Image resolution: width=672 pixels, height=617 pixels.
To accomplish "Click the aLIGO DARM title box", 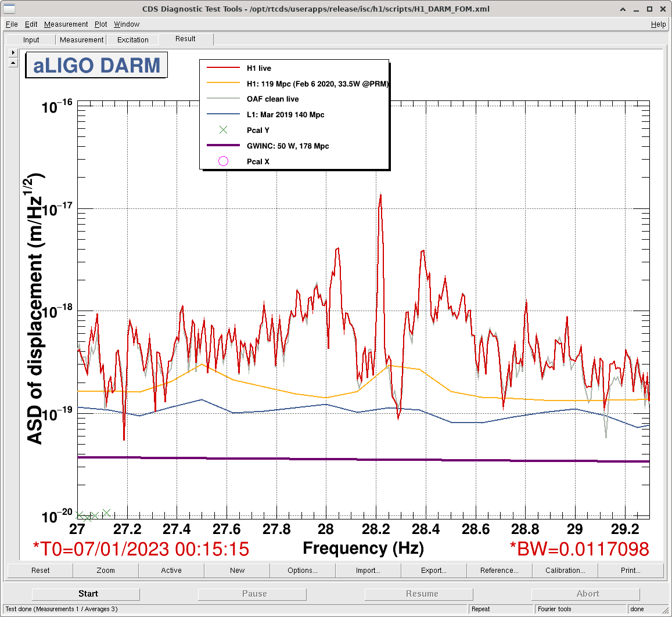I will tap(96, 65).
